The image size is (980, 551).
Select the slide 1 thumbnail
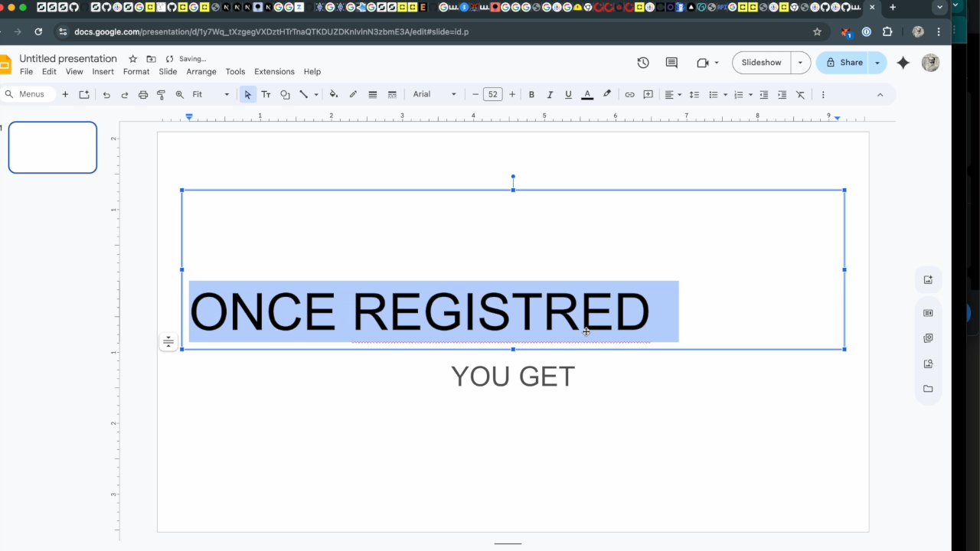coord(53,147)
